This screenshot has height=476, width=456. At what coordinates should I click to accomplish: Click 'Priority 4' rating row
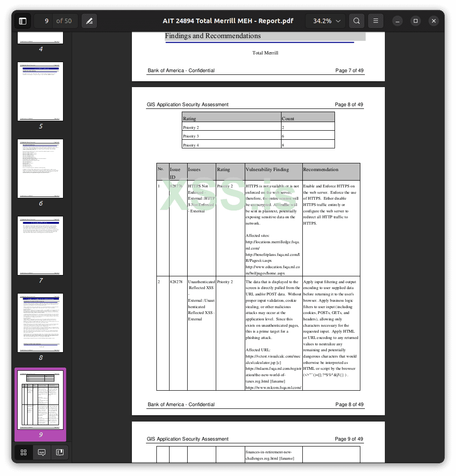[258, 144]
